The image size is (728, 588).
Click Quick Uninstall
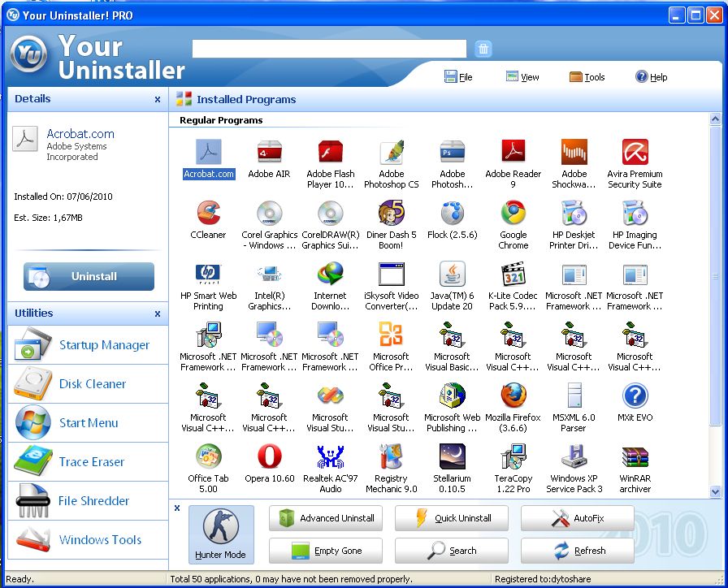tap(451, 518)
